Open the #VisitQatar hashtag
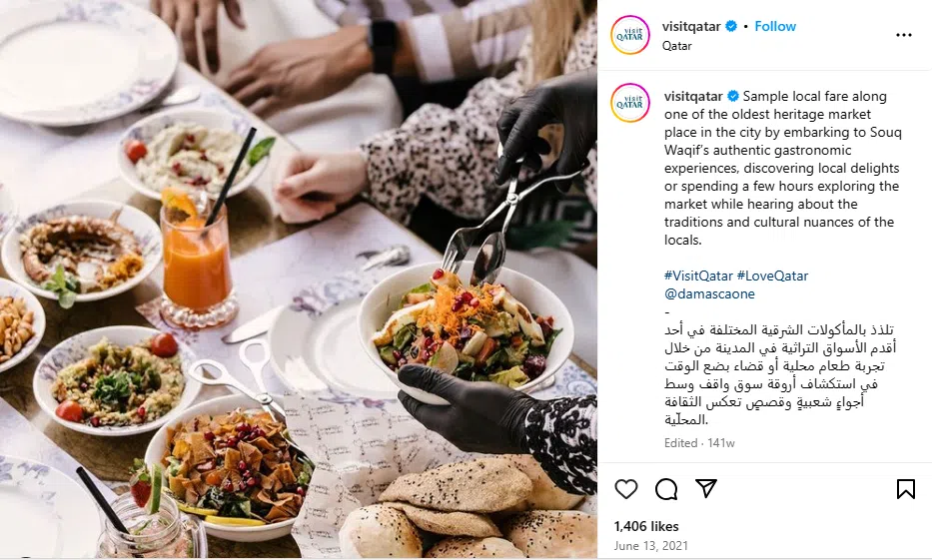Image resolution: width=932 pixels, height=560 pixels. [698, 277]
